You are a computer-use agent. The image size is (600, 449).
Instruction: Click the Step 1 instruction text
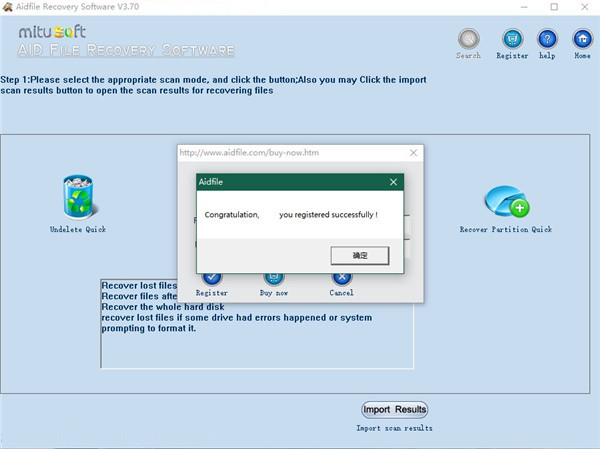pyautogui.click(x=214, y=85)
